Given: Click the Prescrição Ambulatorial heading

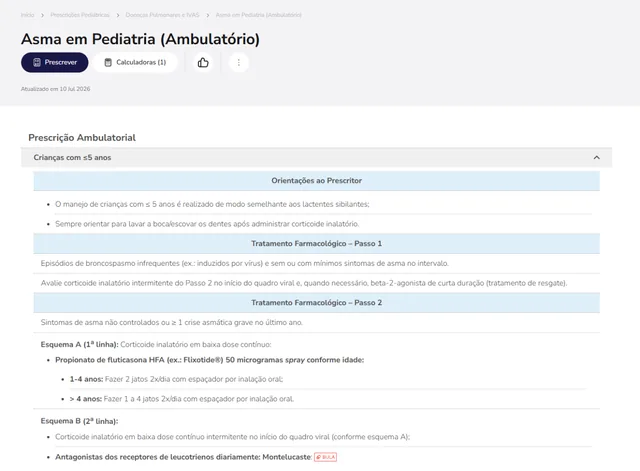Looking at the screenshot, I should 82,138.
